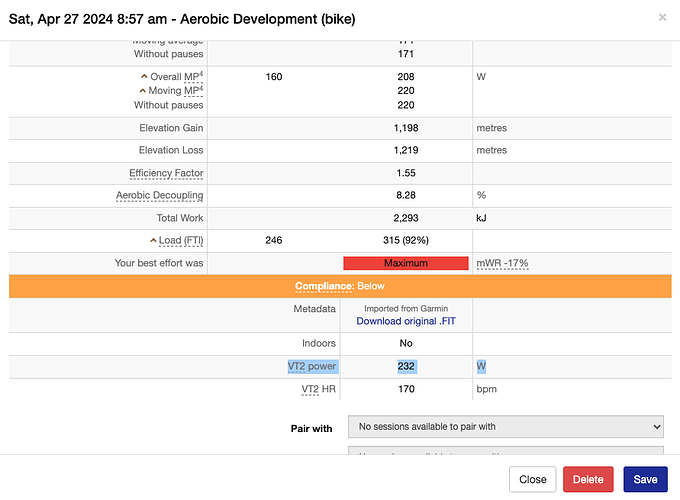Viewport: 680px width, 500px height.
Task: Click the Elevation Gain value 1,198
Action: coord(406,128)
